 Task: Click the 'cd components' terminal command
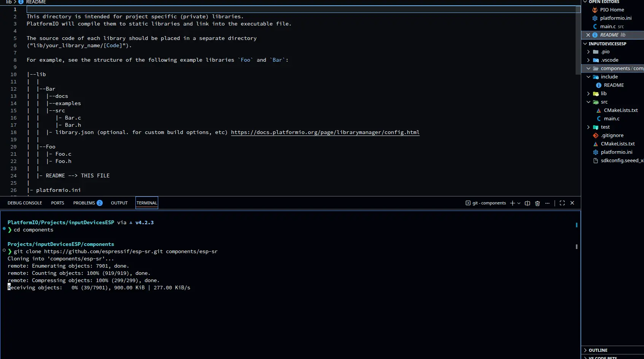click(x=33, y=230)
